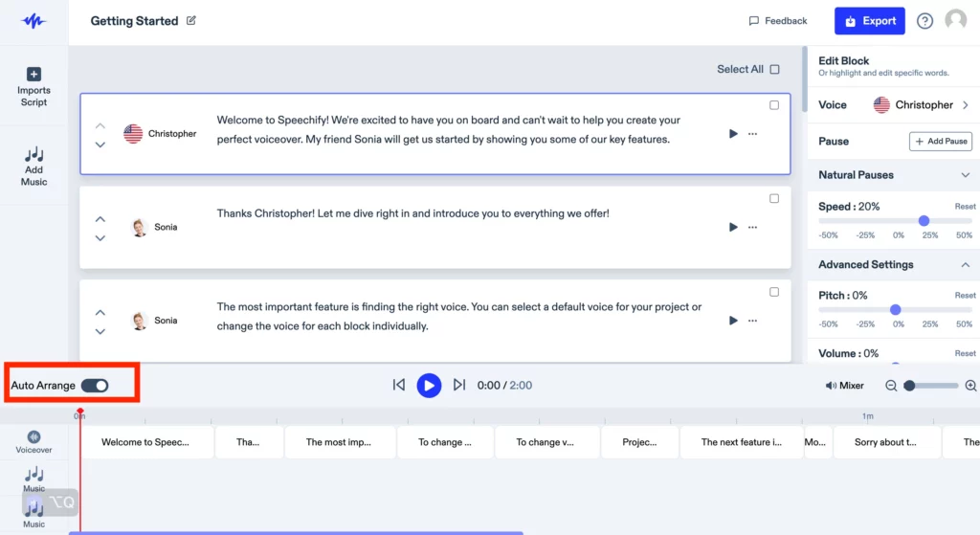The image size is (980, 535).
Task: Click the Imports Script plus icon
Action: coord(33,75)
